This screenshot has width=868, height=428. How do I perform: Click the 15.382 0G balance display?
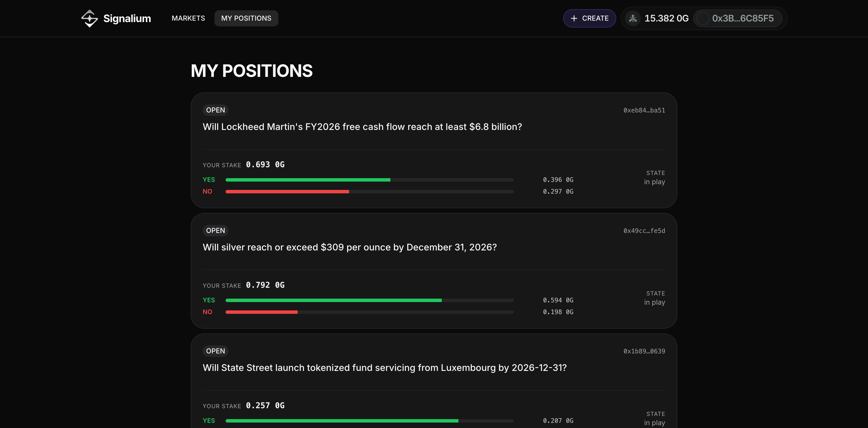(x=666, y=18)
